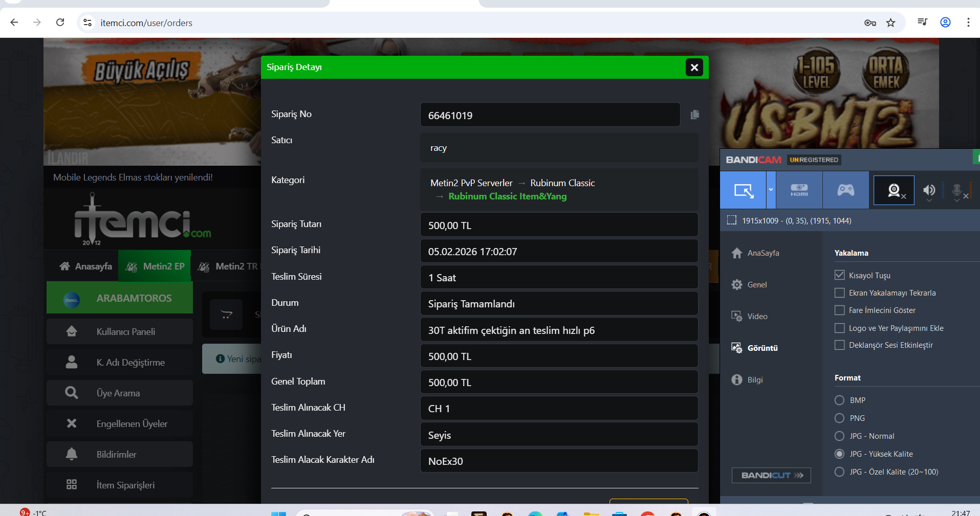Open Engellenen Üyeler in sidebar
The image size is (980, 516).
pos(120,423)
